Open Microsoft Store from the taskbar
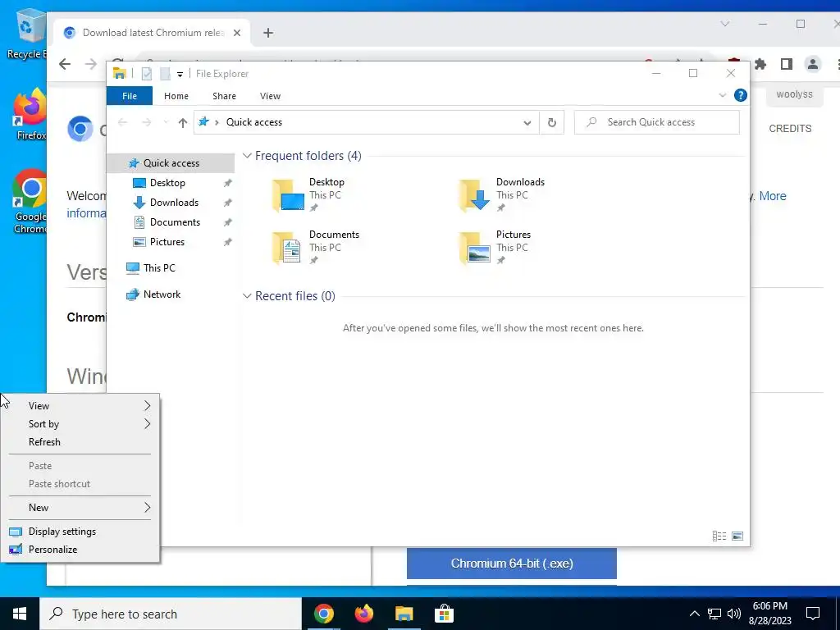840x630 pixels. tap(444, 614)
